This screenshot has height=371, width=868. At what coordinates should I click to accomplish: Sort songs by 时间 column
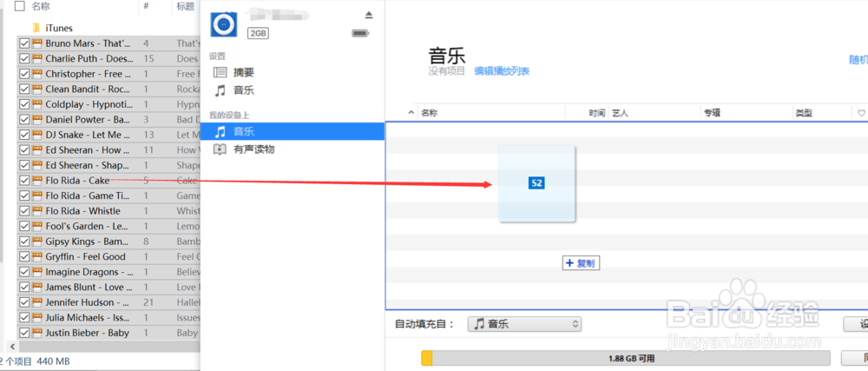pos(597,113)
